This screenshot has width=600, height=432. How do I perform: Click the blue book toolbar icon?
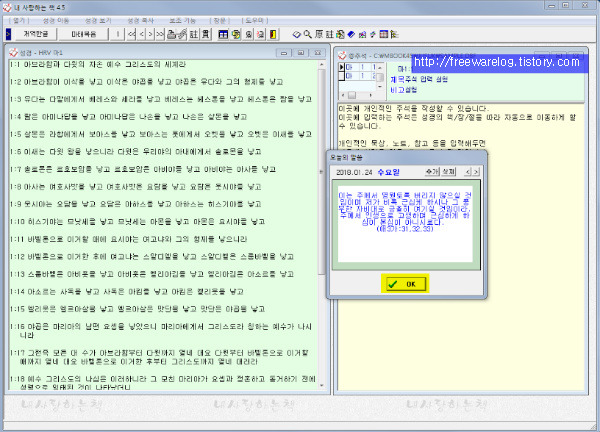(351, 34)
